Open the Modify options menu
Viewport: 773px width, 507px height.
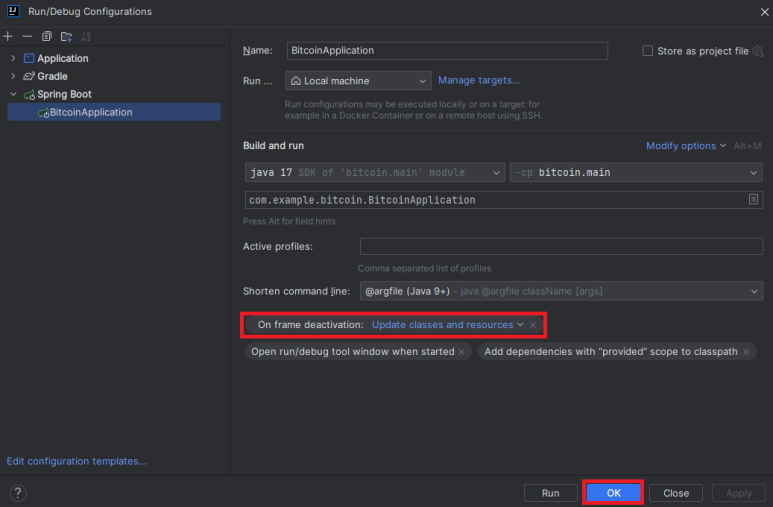[x=686, y=146]
